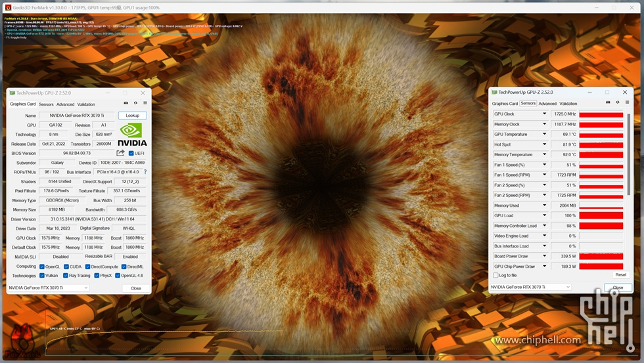644x363 pixels.
Task: Open Memory Controller Load dropdown arrow
Action: pos(545,226)
